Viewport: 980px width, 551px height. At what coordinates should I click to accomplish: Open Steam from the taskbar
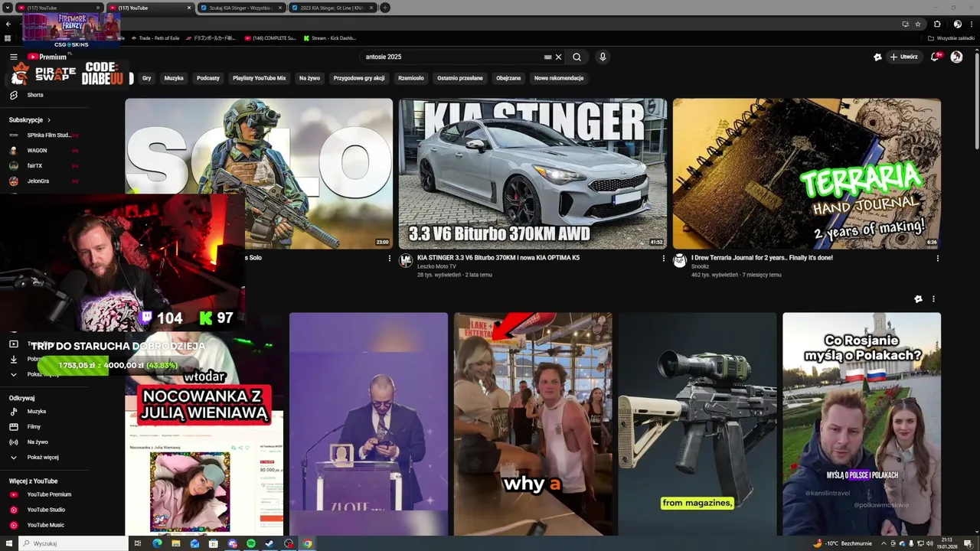269,543
